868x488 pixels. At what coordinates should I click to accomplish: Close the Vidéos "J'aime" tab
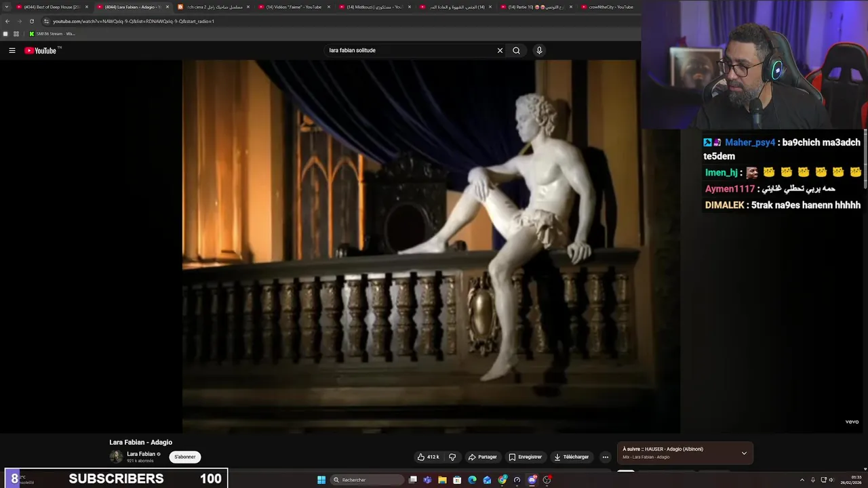click(329, 7)
